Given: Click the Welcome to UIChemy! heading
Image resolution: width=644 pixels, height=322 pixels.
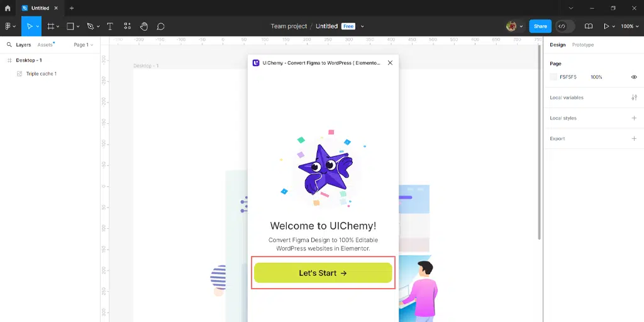Looking at the screenshot, I should 323,226.
